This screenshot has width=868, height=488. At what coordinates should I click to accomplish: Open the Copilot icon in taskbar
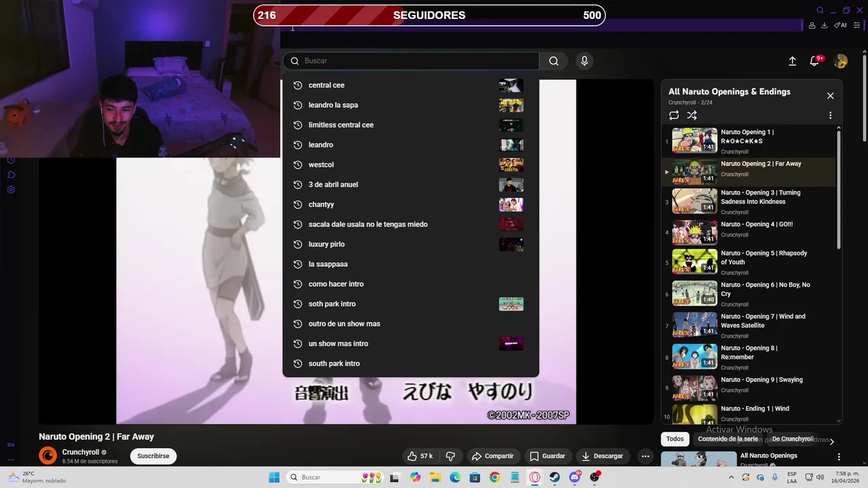pyautogui.click(x=415, y=477)
